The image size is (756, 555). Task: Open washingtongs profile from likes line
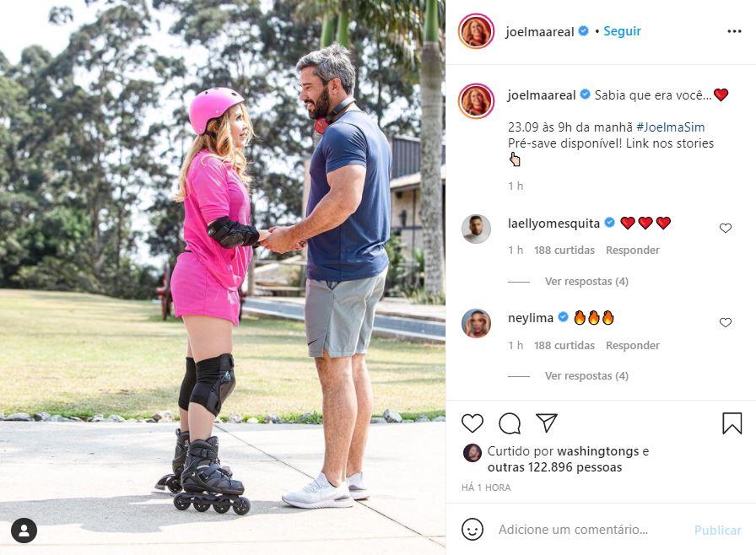coord(598,451)
